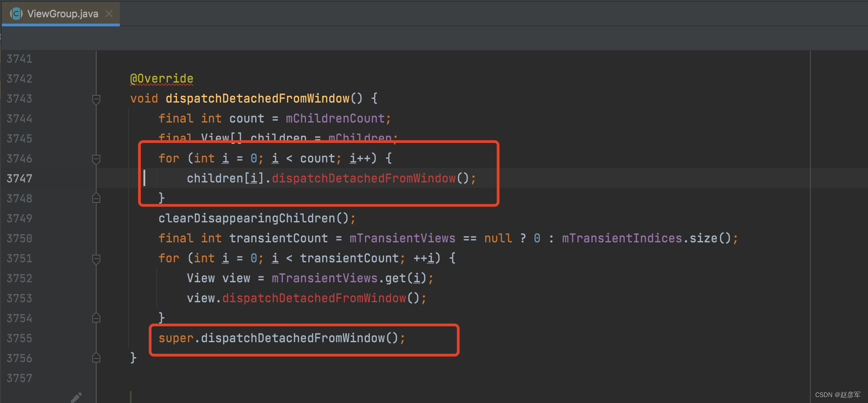The width and height of the screenshot is (868, 403).
Task: Click line number 3749
Action: click(x=20, y=219)
